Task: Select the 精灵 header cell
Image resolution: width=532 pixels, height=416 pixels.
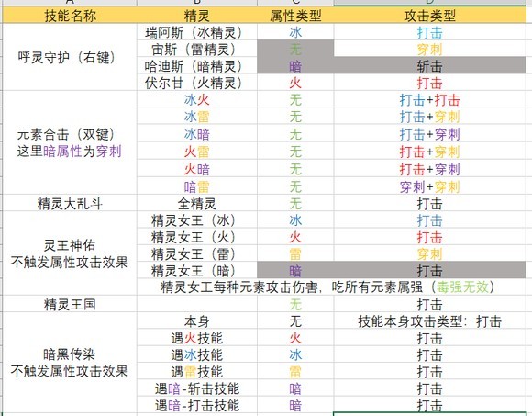Action: 197,16
